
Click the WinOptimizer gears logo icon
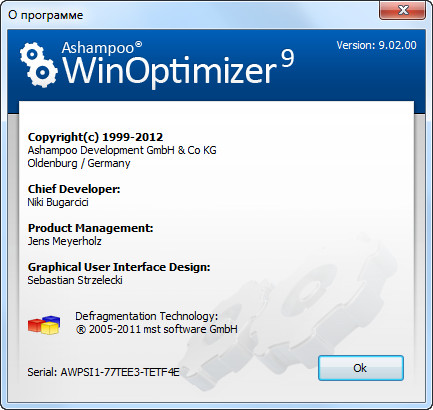[x=38, y=64]
